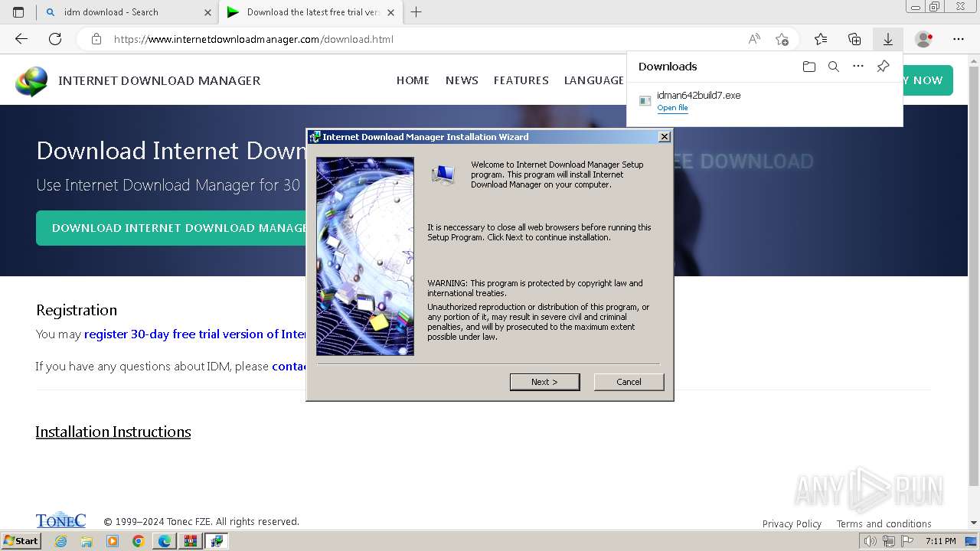980x551 pixels.
Task: Close the Installation Wizard dialog
Action: pos(665,136)
